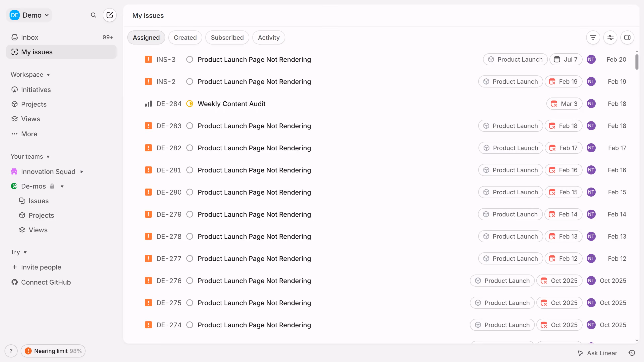The width and height of the screenshot is (644, 362).
Task: Switch to the Created tab
Action: 185,38
